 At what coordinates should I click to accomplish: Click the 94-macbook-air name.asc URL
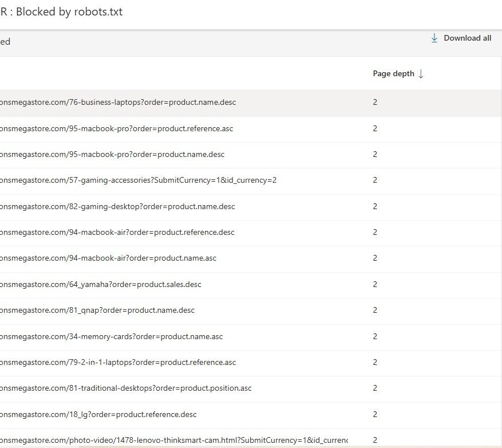[108, 258]
